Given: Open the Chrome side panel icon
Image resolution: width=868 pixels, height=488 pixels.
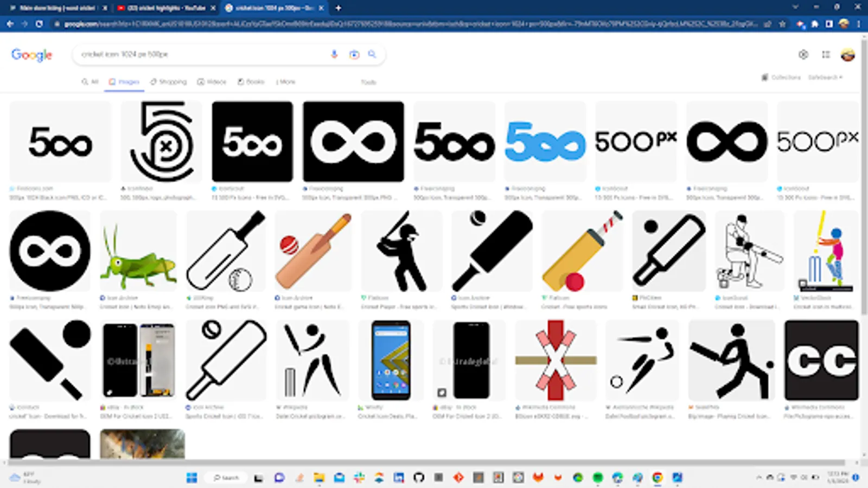Looking at the screenshot, I should (x=829, y=24).
